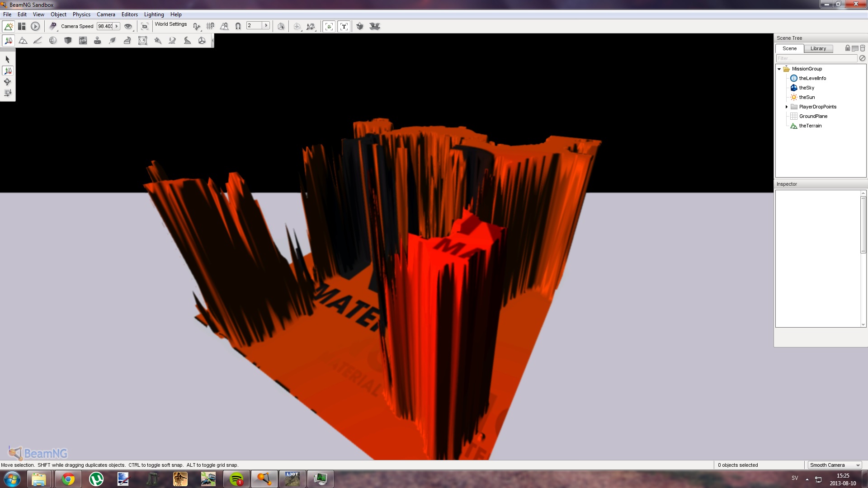The width and height of the screenshot is (868, 488).
Task: Open the Particle Editor icon
Action: 157,41
